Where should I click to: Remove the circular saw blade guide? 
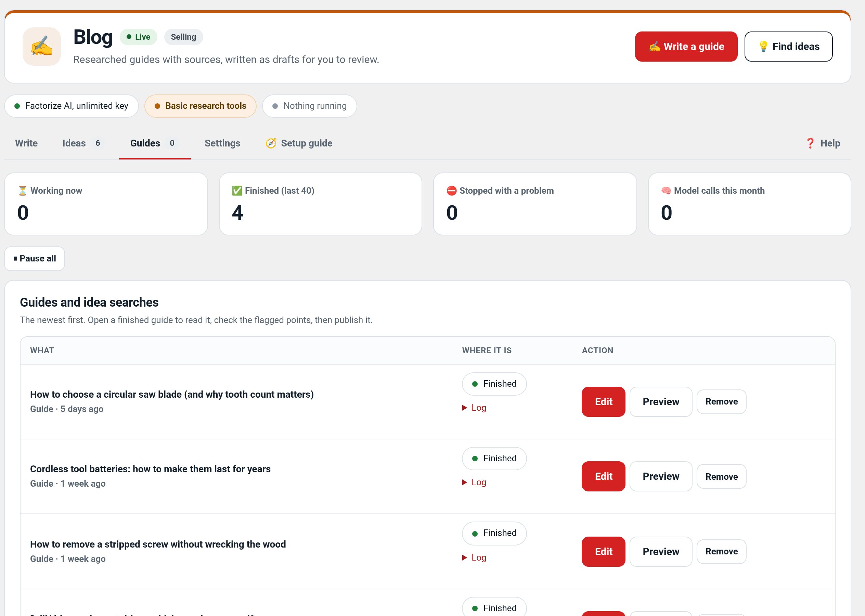(x=721, y=402)
